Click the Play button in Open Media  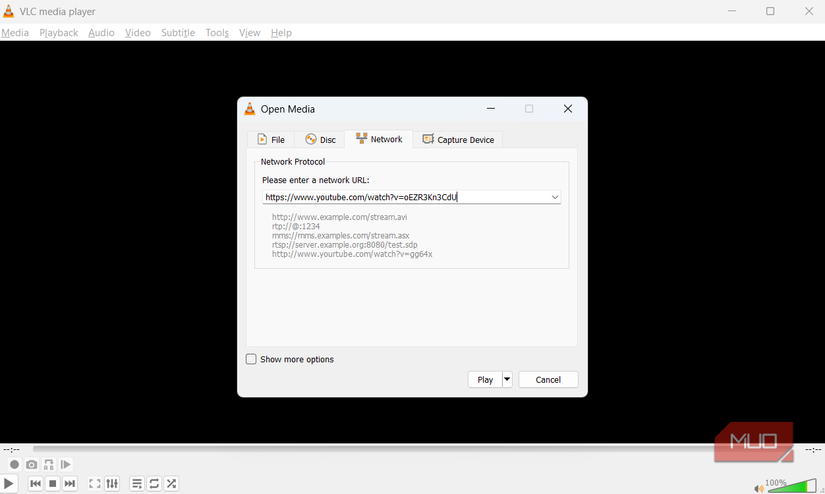(485, 380)
